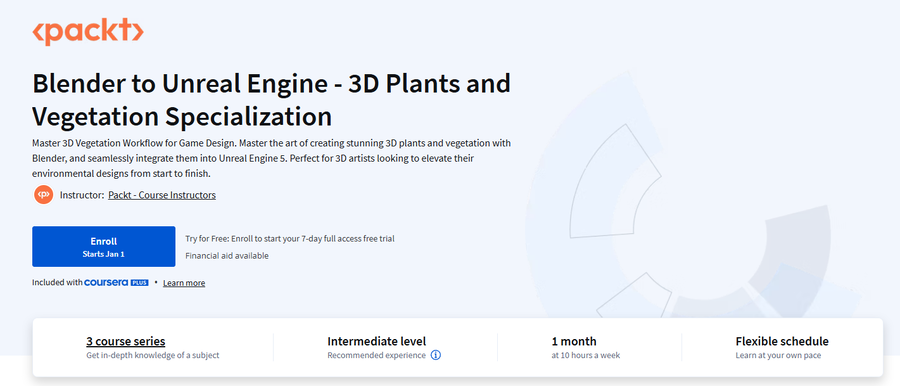Open the Recommended experience info icon
The height and width of the screenshot is (386, 900).
point(436,355)
